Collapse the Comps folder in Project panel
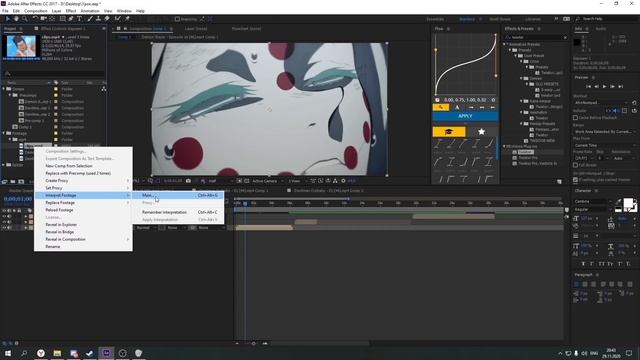640x360 pixels. (4, 89)
